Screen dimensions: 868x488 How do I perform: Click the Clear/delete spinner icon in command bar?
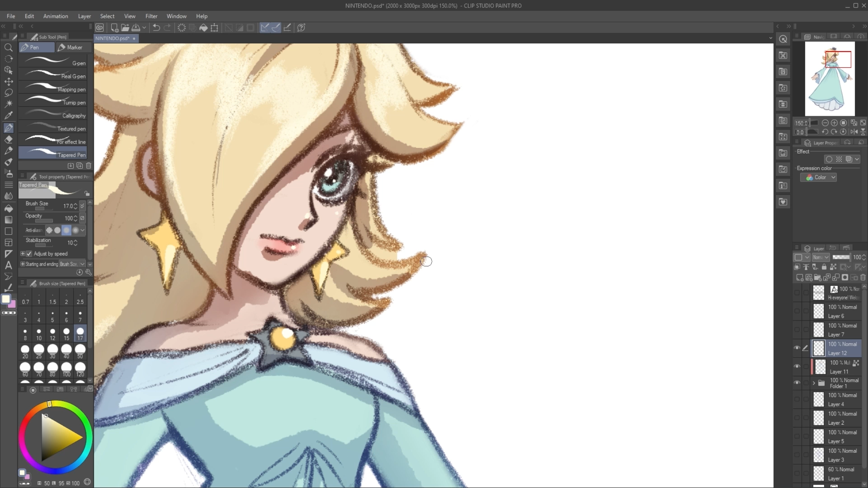pos(181,28)
